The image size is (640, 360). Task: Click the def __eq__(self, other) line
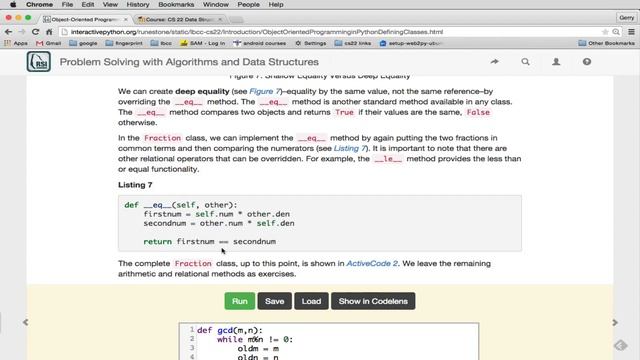click(181, 205)
